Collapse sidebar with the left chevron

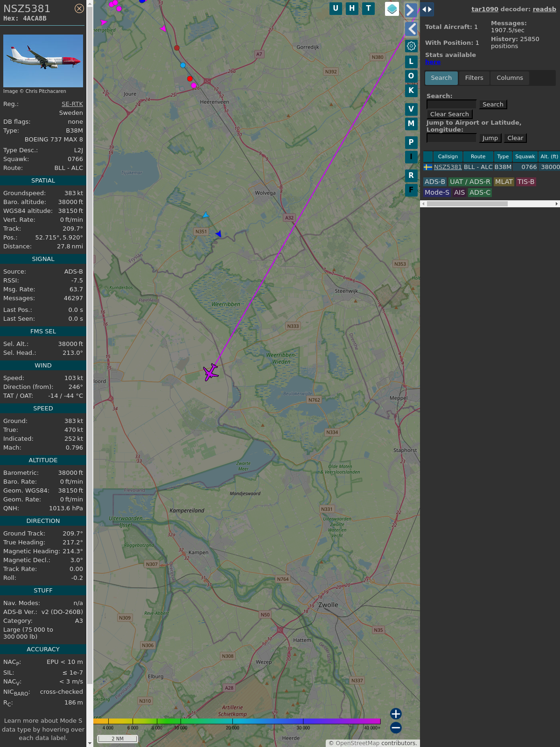coord(411,29)
